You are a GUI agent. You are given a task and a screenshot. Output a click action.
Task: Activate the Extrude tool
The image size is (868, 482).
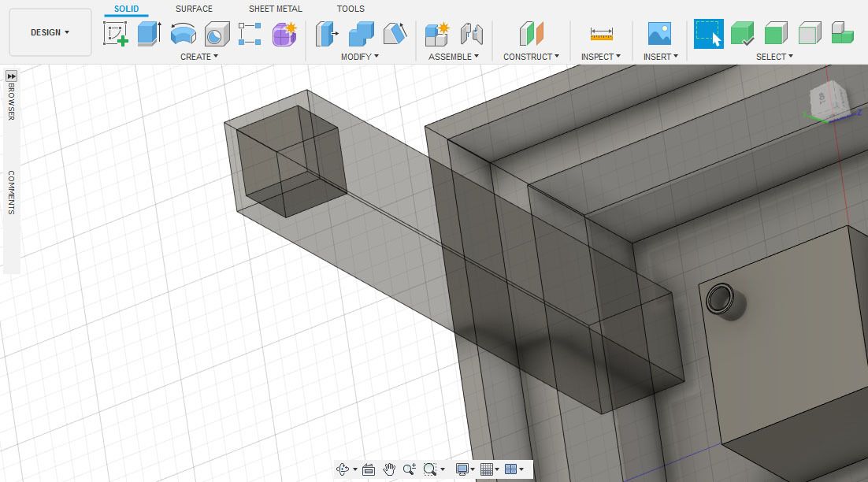(147, 33)
